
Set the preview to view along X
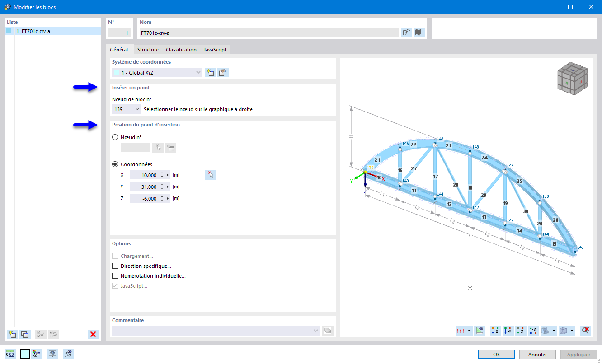click(495, 331)
